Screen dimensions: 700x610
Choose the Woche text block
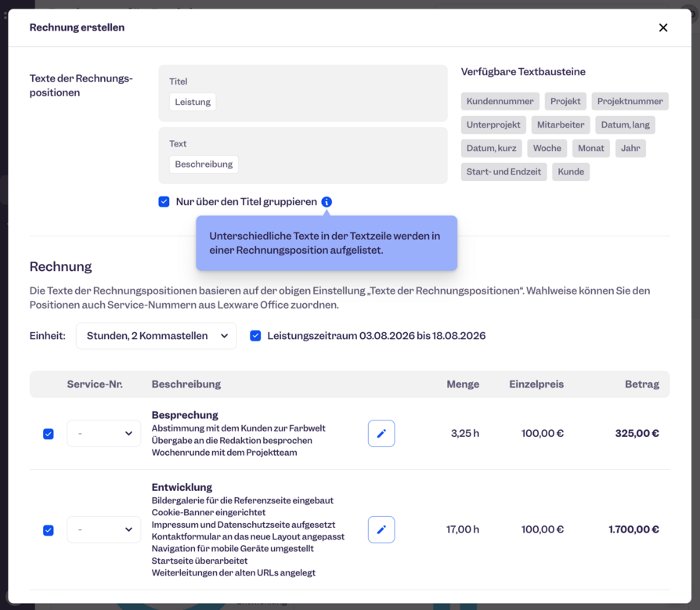(547, 148)
